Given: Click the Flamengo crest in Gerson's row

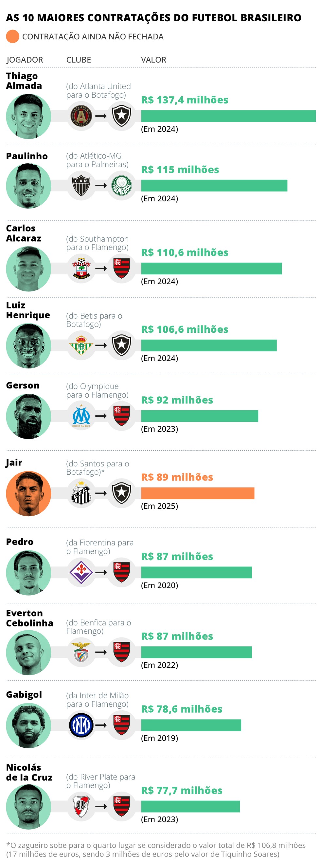Looking at the screenshot, I should [x=121, y=416].
